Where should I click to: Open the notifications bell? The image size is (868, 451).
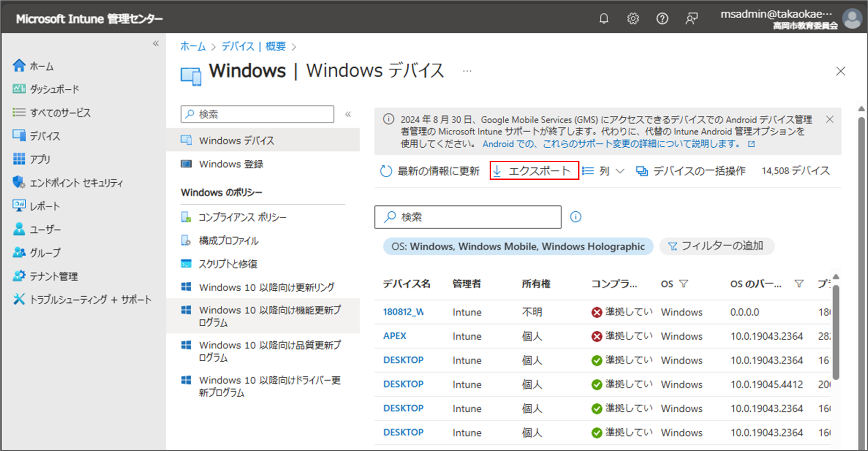click(x=604, y=19)
